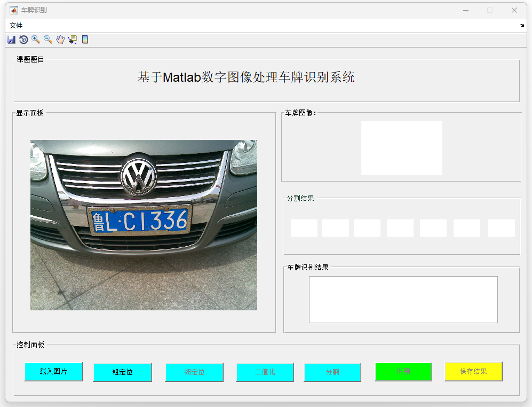532x407 pixels.
Task: Click the yellow 保存结果 button
Action: (x=473, y=371)
